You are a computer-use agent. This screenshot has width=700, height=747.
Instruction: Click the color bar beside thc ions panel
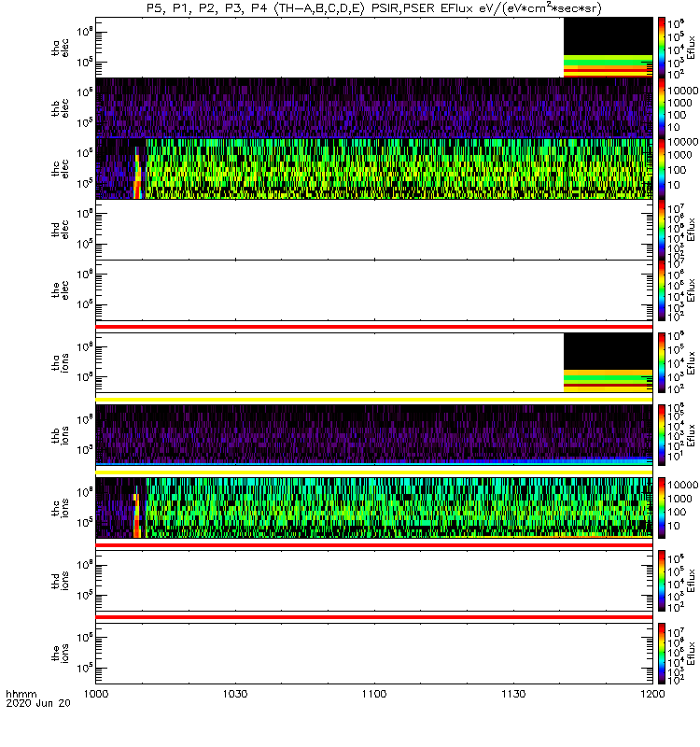[x=662, y=508]
